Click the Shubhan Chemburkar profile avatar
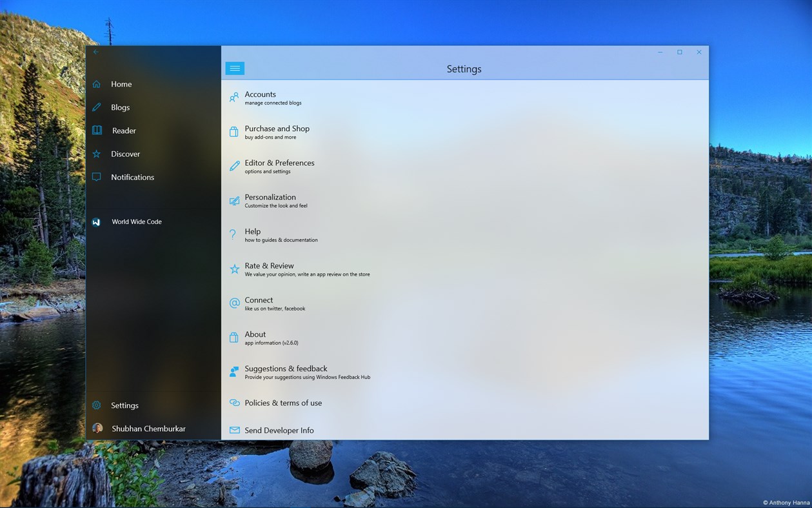This screenshot has height=508, width=812. tap(97, 427)
